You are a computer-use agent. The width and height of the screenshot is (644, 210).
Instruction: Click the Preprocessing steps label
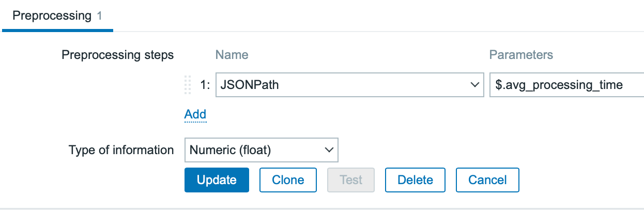tap(118, 55)
